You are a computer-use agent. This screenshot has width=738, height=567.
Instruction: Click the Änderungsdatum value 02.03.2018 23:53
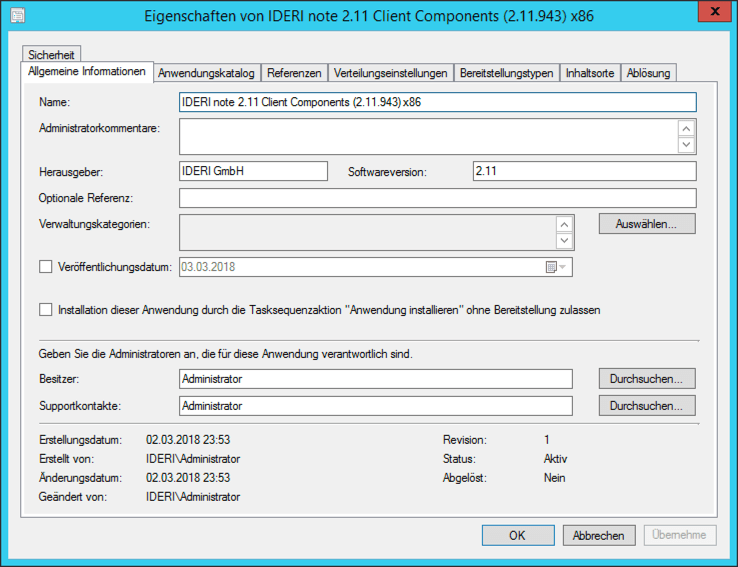click(x=188, y=478)
